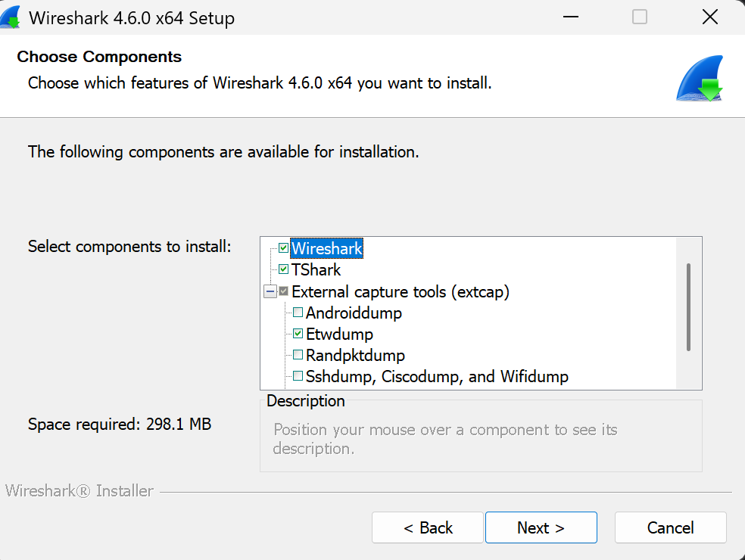Viewport: 745px width, 560px height.
Task: Enable the Androiddump checkbox
Action: tap(298, 313)
